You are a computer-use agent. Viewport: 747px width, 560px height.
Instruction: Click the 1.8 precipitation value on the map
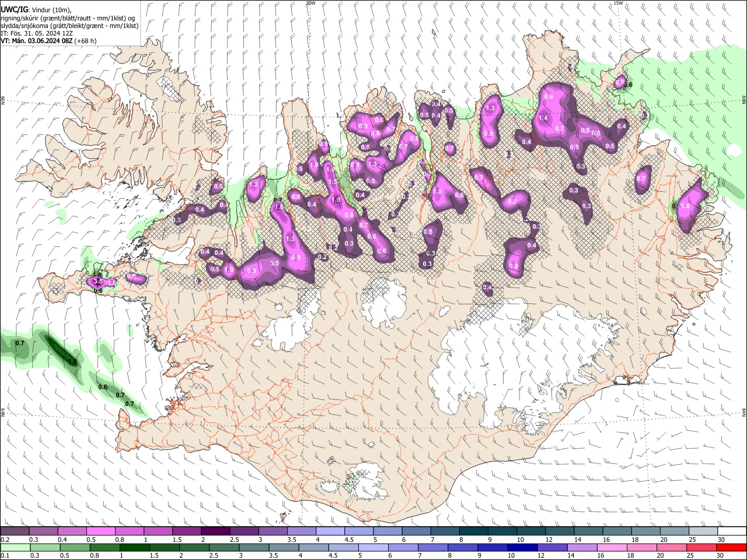(x=279, y=207)
